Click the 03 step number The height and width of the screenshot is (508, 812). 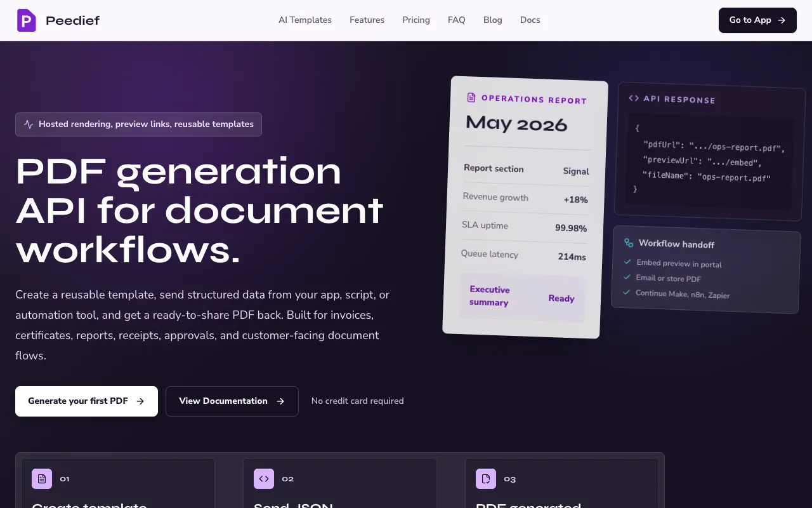[x=510, y=479]
